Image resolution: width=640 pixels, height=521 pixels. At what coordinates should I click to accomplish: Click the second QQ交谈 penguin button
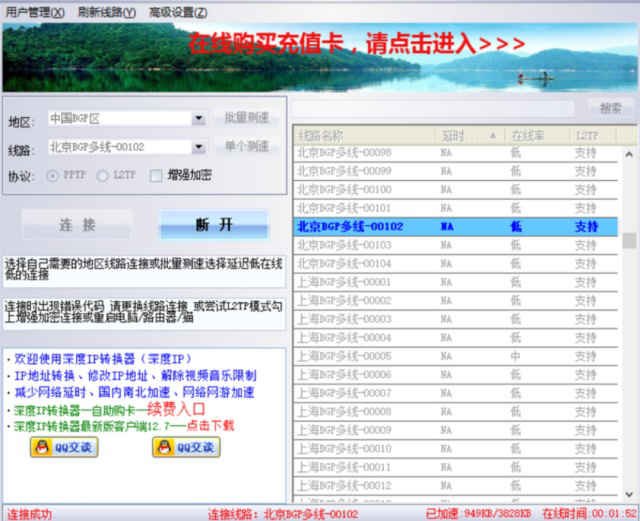click(187, 447)
